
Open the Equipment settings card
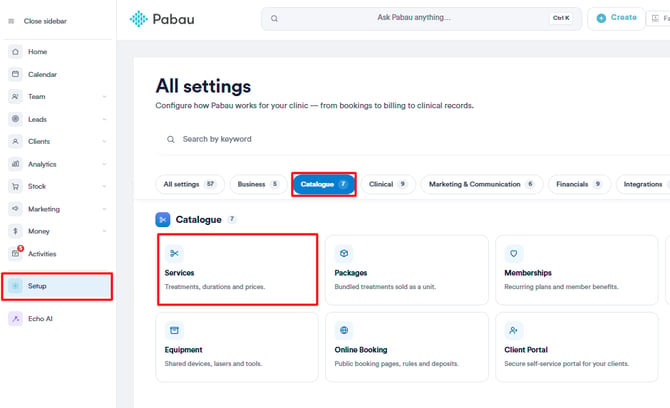click(x=237, y=347)
